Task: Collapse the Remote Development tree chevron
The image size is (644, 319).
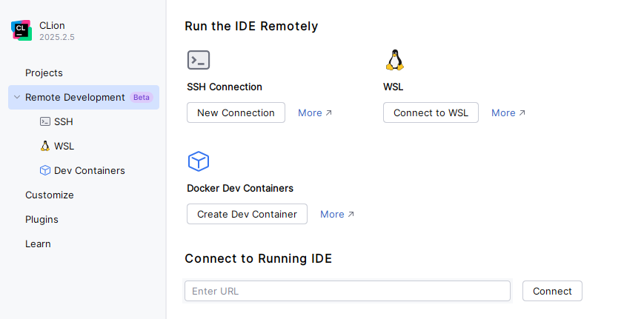Action: point(17,97)
